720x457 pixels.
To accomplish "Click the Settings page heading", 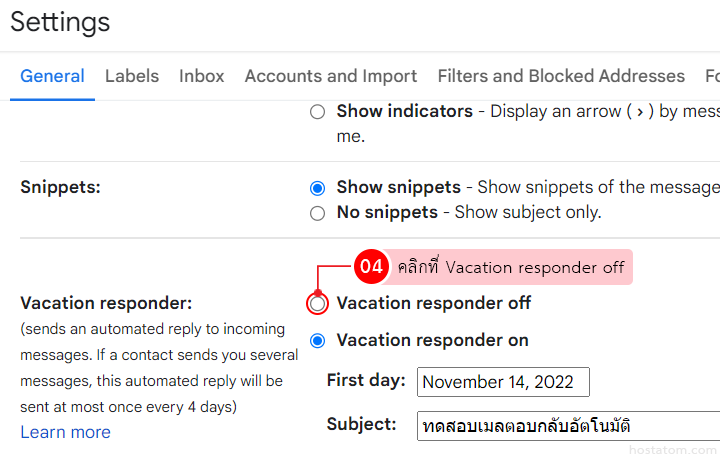I will coord(60,22).
